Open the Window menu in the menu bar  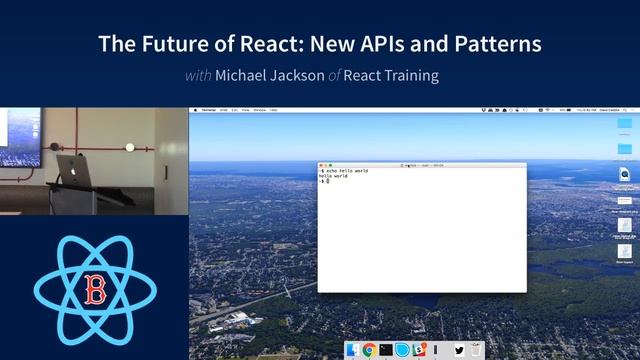click(260, 110)
